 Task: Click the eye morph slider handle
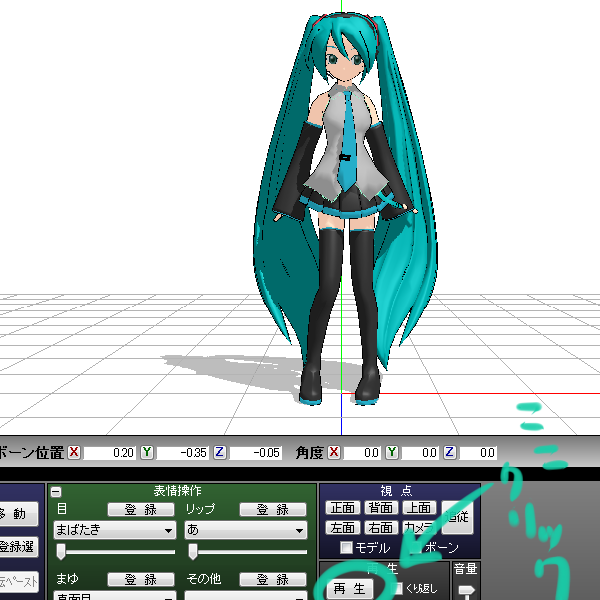coord(61,552)
